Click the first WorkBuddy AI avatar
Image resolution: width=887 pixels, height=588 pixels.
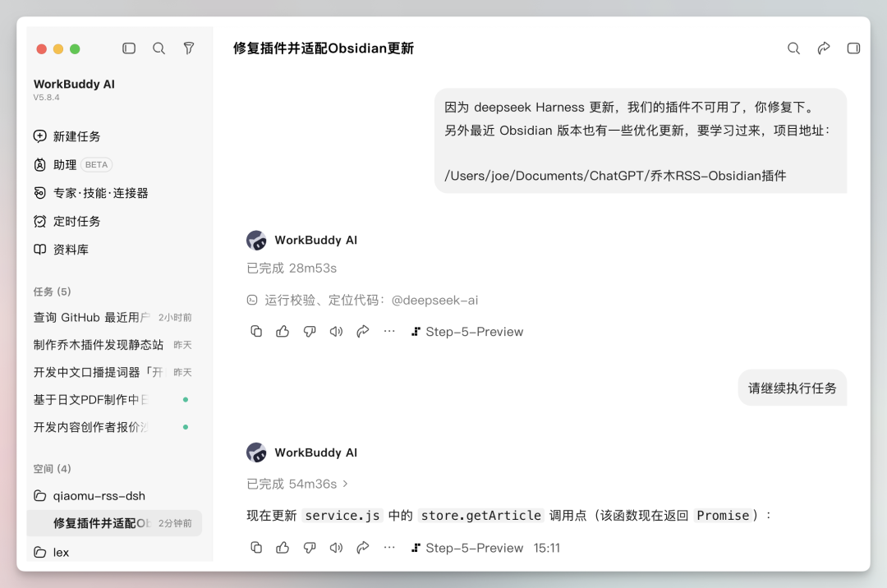(x=257, y=241)
